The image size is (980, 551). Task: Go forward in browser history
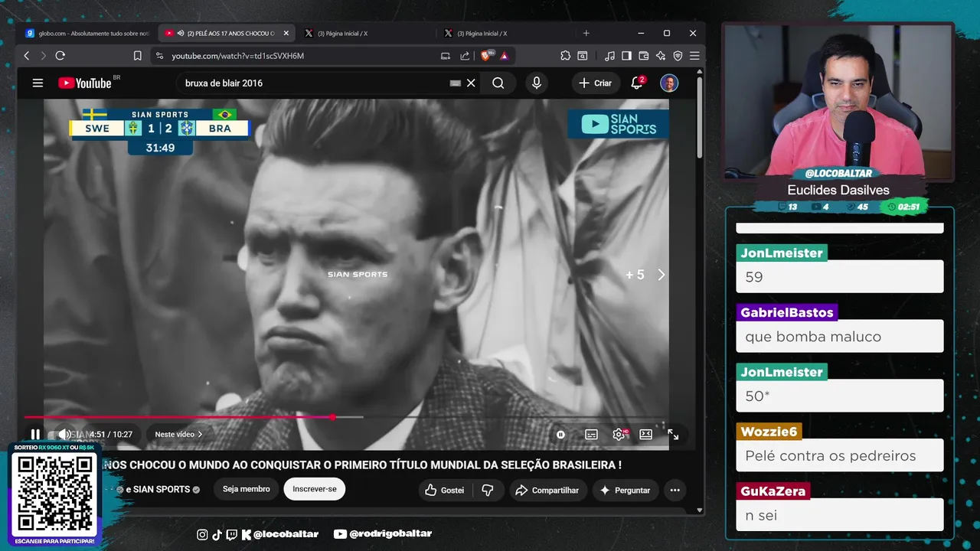pyautogui.click(x=43, y=56)
